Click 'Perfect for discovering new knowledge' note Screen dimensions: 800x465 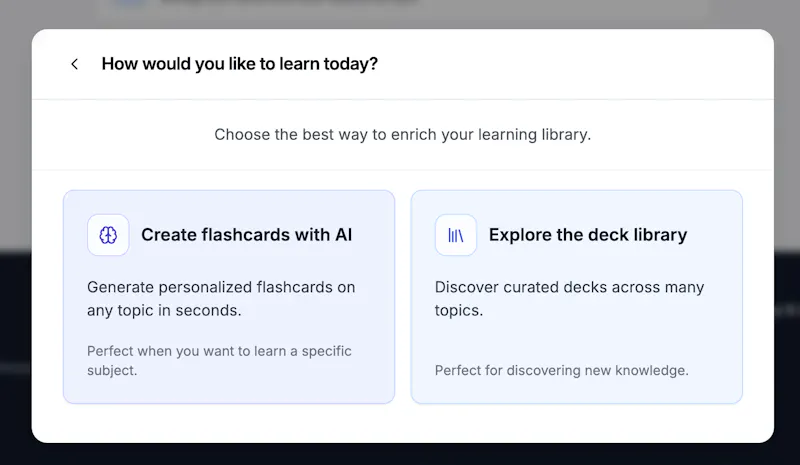click(562, 370)
